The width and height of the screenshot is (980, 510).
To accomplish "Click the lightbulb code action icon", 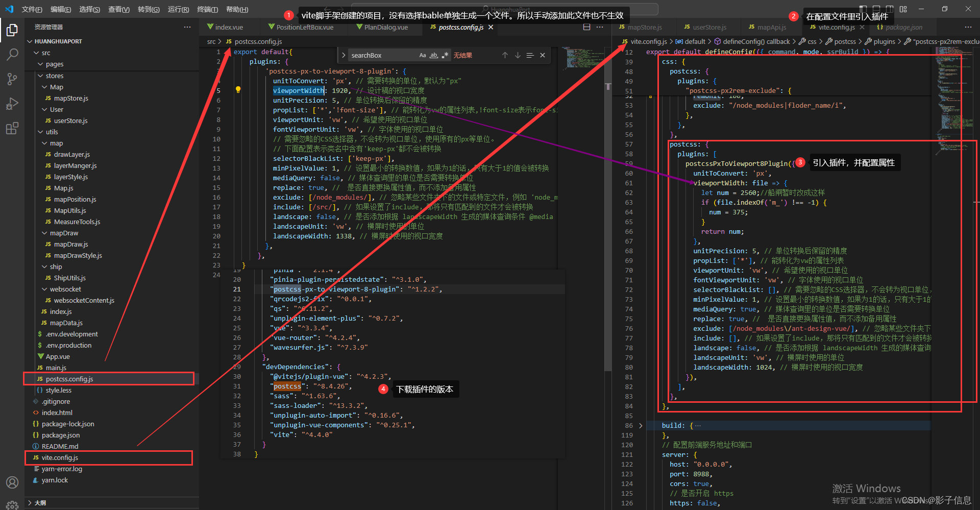I will [x=238, y=90].
